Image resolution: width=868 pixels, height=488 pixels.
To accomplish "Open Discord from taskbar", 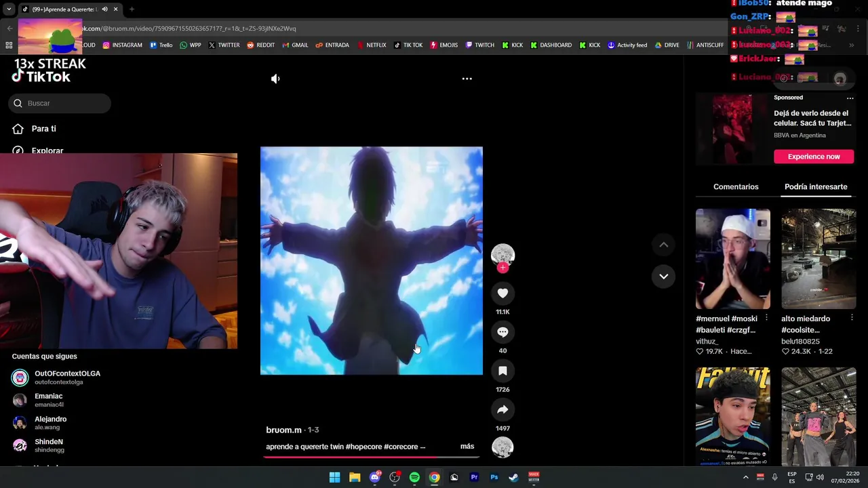I will pos(374,477).
